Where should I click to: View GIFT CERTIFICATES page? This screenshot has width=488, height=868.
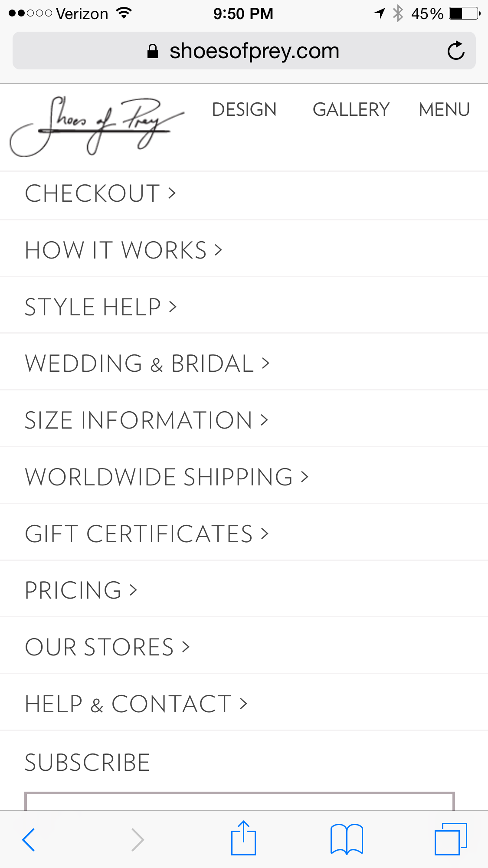[147, 534]
